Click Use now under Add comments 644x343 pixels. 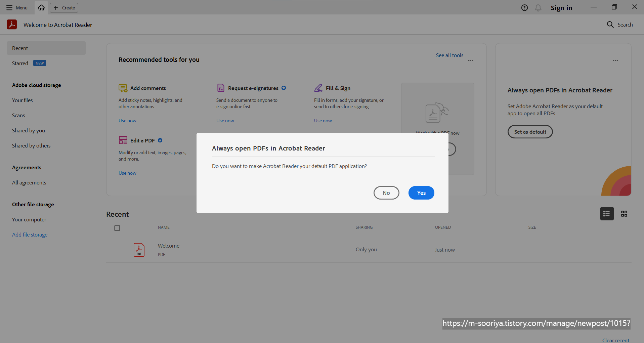click(127, 121)
